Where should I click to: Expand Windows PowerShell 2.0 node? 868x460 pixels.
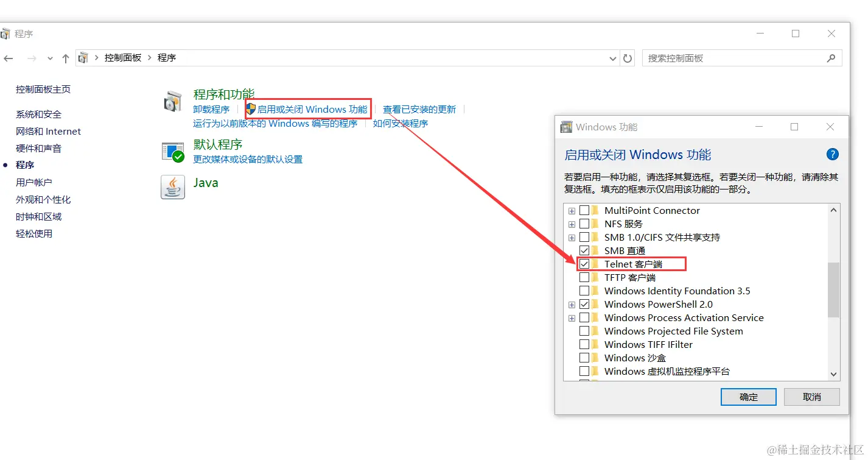[572, 305]
